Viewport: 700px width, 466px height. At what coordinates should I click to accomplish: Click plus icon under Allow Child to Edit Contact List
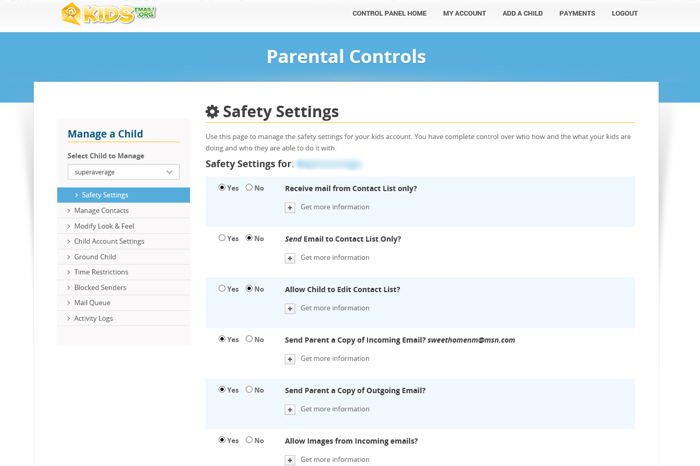pyautogui.click(x=290, y=309)
